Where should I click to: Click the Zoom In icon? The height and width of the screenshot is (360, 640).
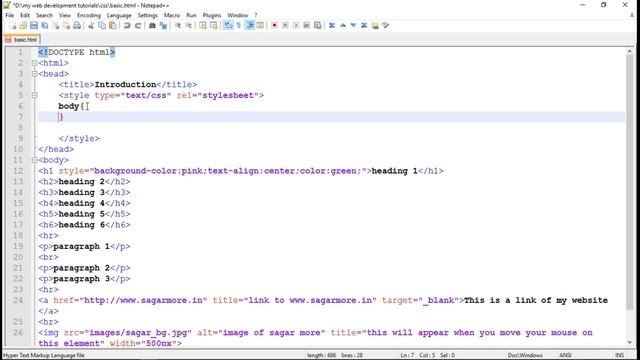(178, 26)
